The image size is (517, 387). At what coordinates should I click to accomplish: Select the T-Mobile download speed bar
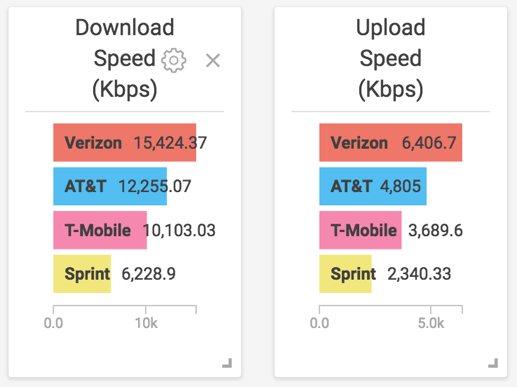(x=100, y=230)
